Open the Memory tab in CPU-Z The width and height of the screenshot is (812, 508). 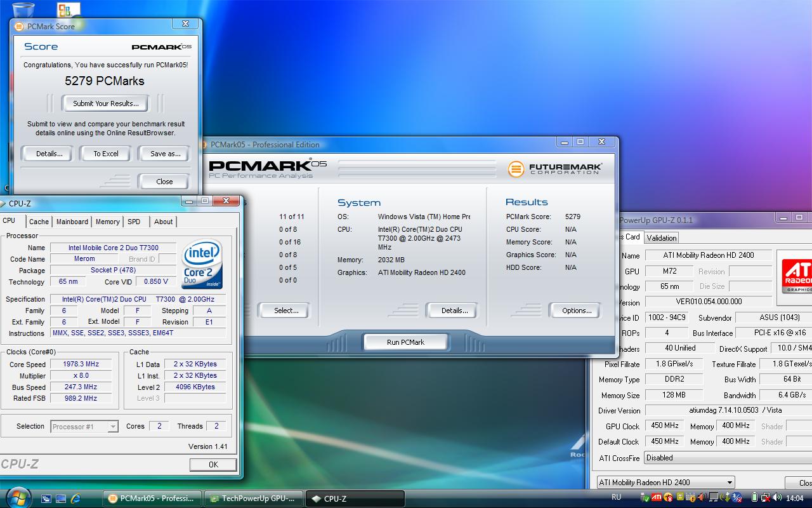(107, 222)
